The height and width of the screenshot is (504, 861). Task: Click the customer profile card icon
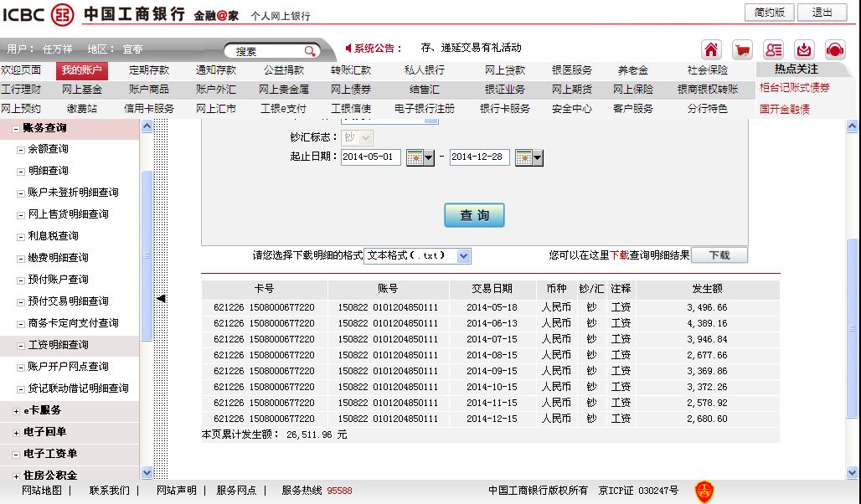tap(773, 49)
